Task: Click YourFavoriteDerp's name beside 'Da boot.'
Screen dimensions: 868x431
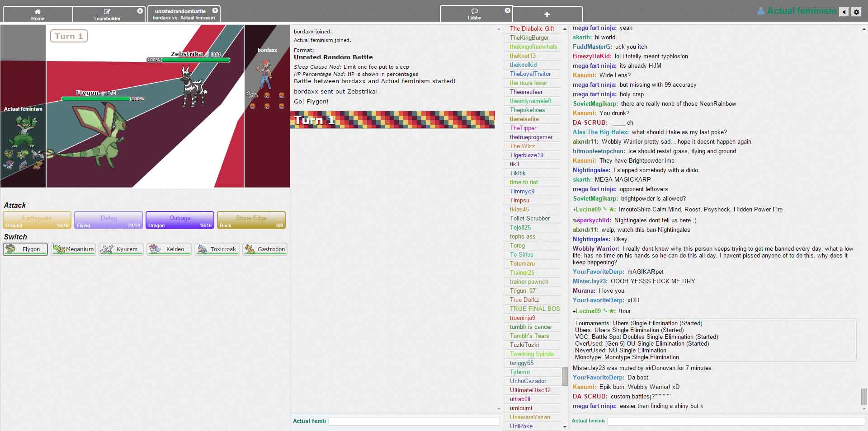Action: [599, 377]
